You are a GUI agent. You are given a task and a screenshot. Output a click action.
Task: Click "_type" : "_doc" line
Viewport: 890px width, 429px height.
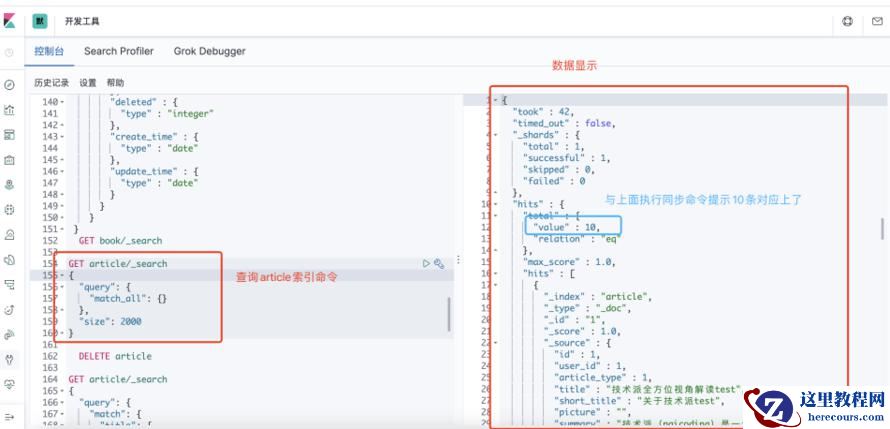pyautogui.click(x=587, y=309)
